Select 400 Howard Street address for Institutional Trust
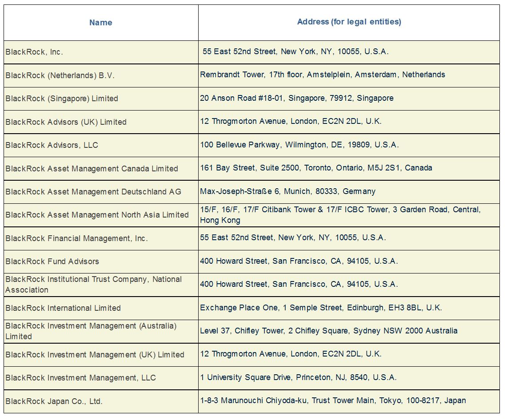The width and height of the screenshot is (507, 420). [349, 285]
